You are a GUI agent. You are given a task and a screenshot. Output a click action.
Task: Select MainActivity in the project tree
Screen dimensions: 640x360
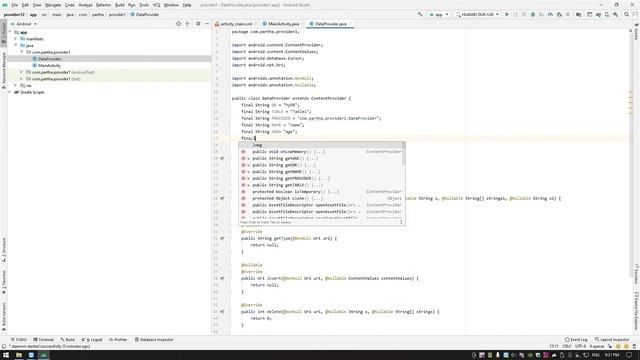coord(49,65)
